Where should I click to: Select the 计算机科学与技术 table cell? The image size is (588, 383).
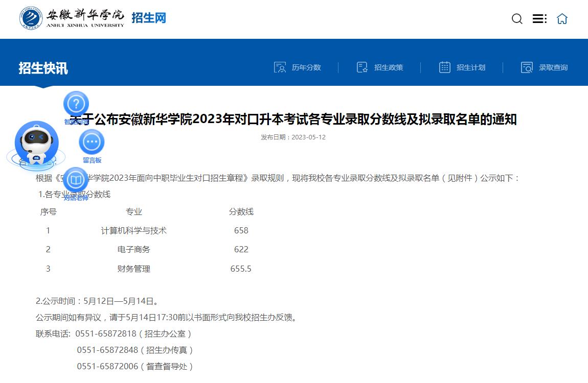pyautogui.click(x=134, y=231)
